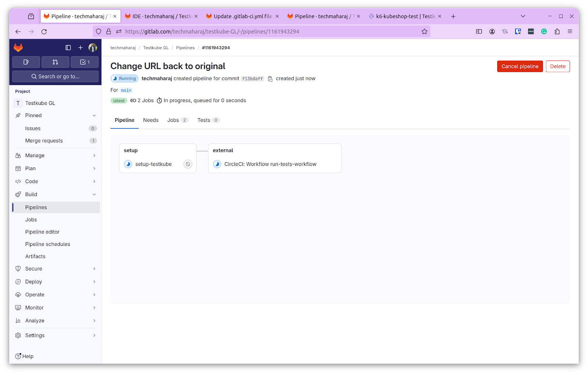
Task: Expand the Code menu
Action: (x=55, y=181)
